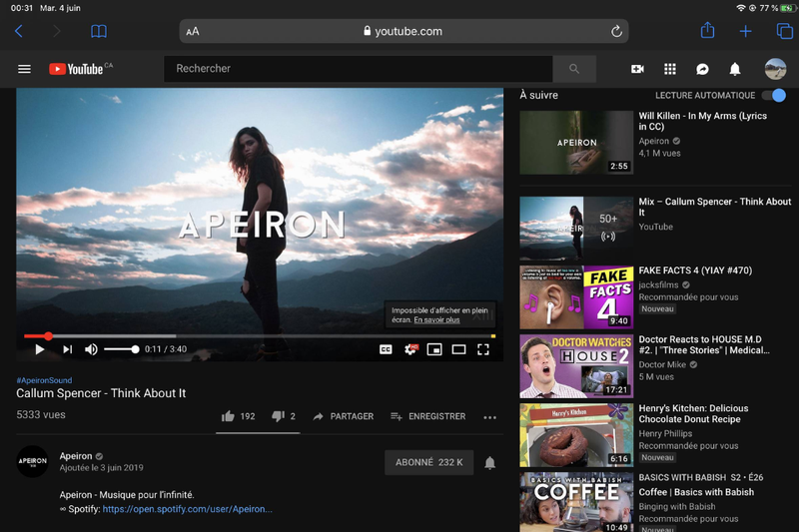Click ENREGISTRER to save video
This screenshot has width=799, height=532.
pyautogui.click(x=428, y=416)
